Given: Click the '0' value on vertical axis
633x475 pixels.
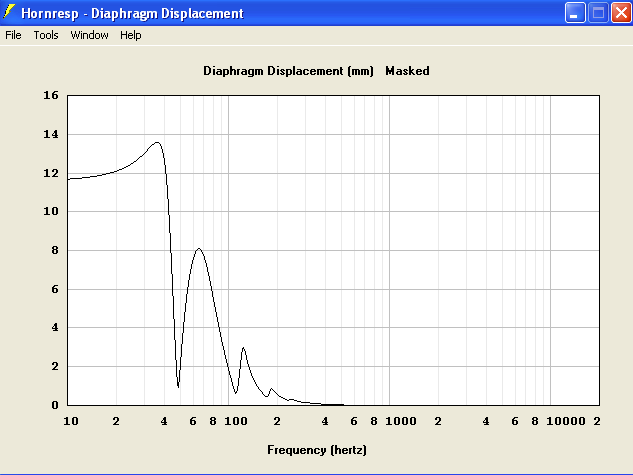Looking at the screenshot, I should click(55, 405).
